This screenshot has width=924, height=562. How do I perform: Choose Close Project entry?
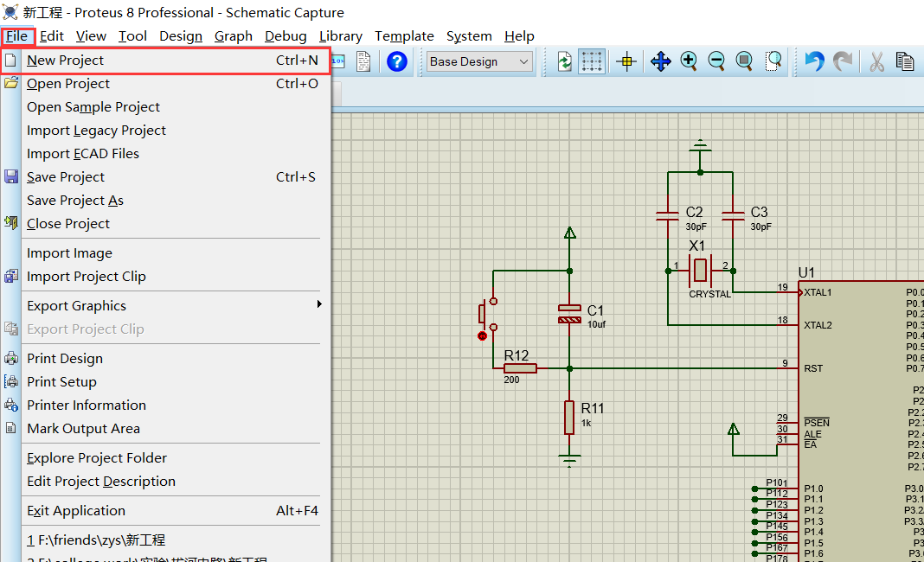[x=165, y=224]
